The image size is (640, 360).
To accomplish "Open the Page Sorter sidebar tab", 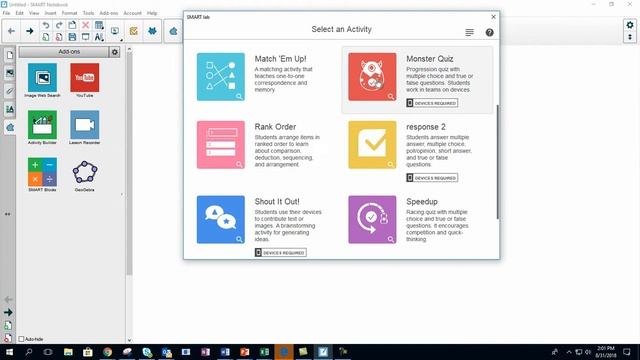I will tap(10, 55).
